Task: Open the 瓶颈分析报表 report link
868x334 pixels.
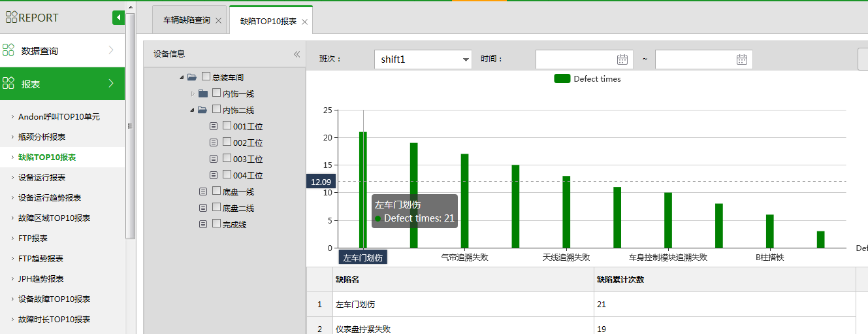Action: point(42,137)
